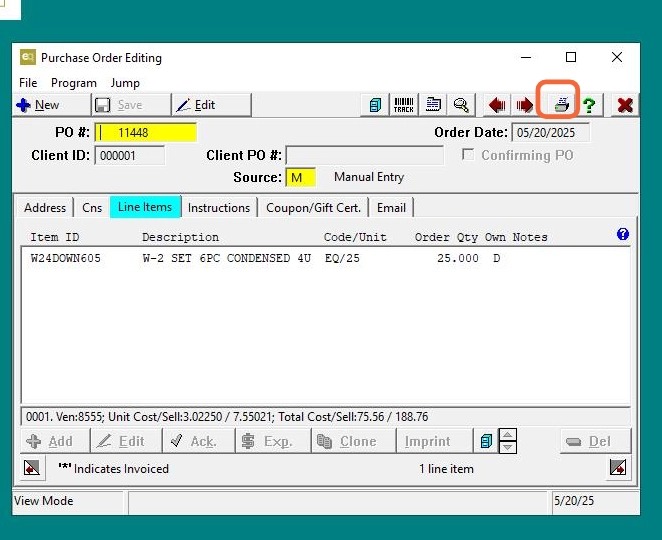The height and width of the screenshot is (540, 662).
Task: Open the Instructions tab
Action: [219, 208]
